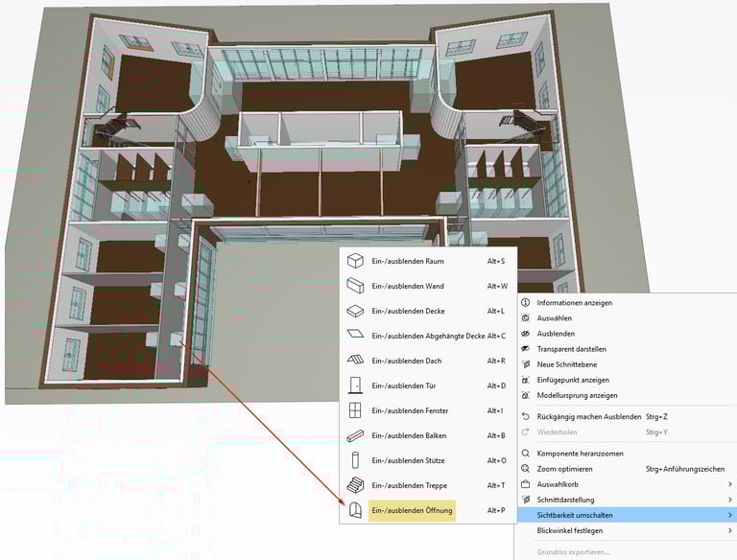Click the Alt+P shortcut label
This screenshot has height=560, width=737.
[496, 510]
